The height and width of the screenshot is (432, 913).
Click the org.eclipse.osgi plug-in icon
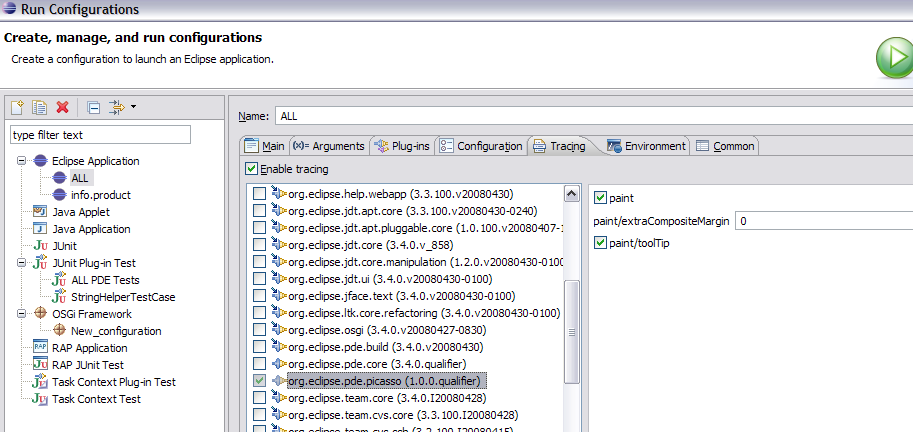(x=279, y=330)
